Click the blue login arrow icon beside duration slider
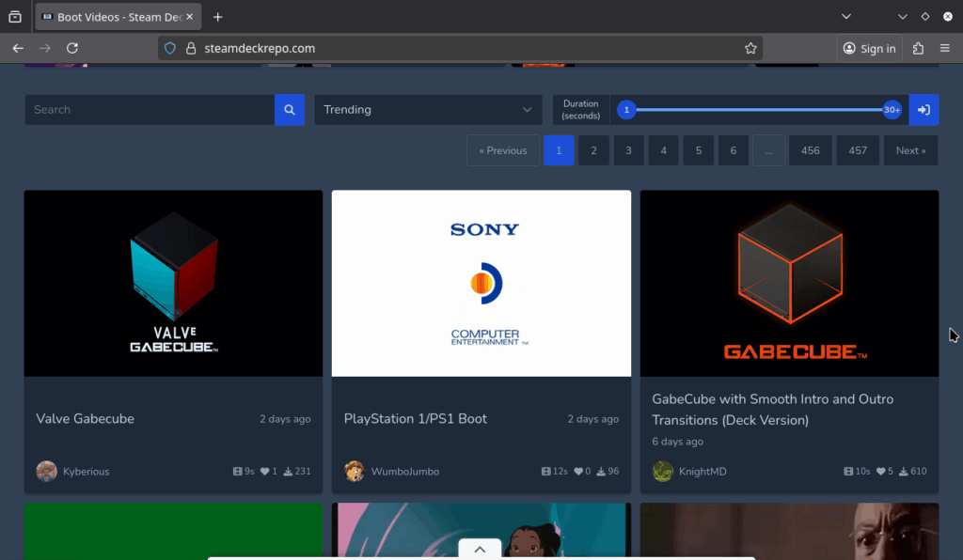Image resolution: width=963 pixels, height=560 pixels. tap(924, 109)
